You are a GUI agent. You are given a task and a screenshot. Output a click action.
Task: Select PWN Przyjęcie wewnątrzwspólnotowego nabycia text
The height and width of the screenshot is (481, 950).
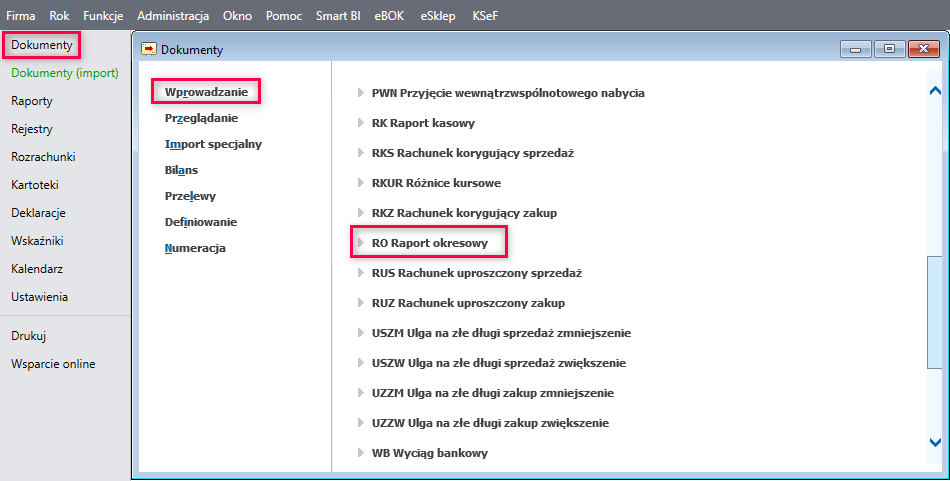(x=508, y=93)
